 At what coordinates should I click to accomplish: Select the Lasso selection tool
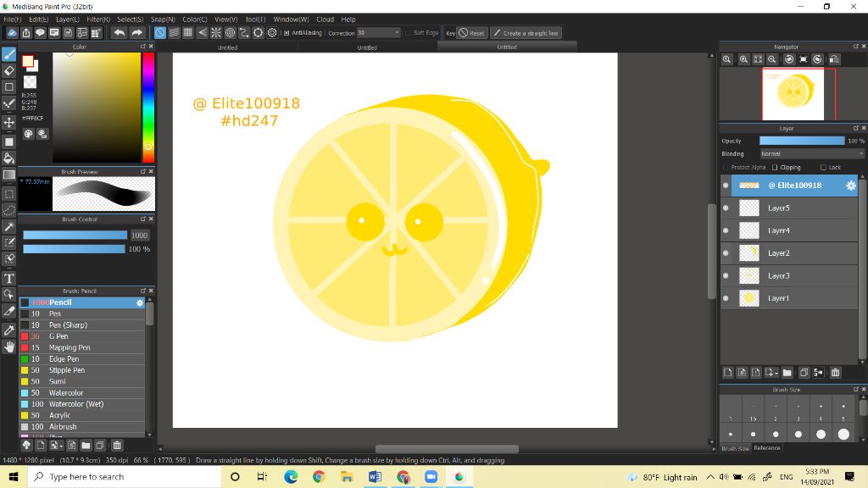(8, 210)
